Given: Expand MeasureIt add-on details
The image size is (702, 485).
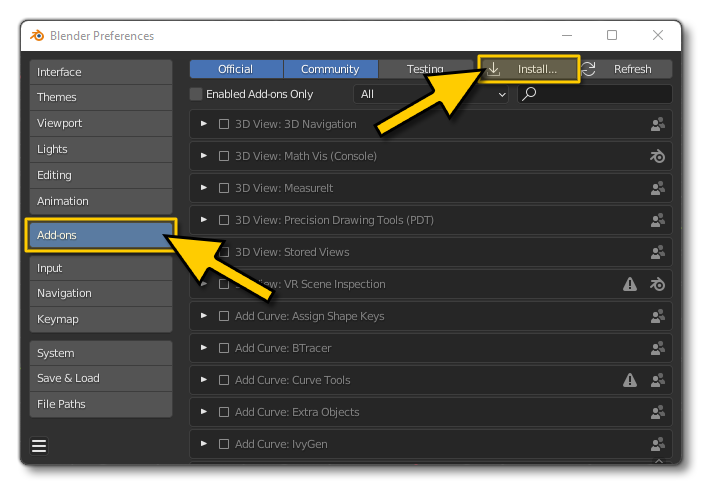Looking at the screenshot, I should pos(204,187).
